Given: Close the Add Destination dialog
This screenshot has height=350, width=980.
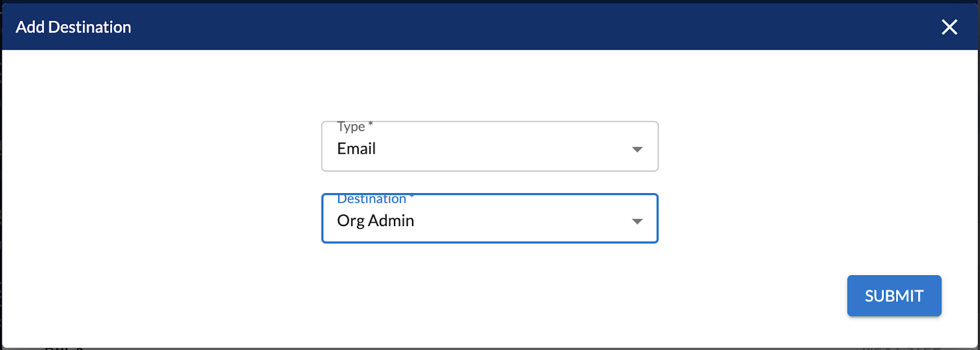Looking at the screenshot, I should (949, 27).
